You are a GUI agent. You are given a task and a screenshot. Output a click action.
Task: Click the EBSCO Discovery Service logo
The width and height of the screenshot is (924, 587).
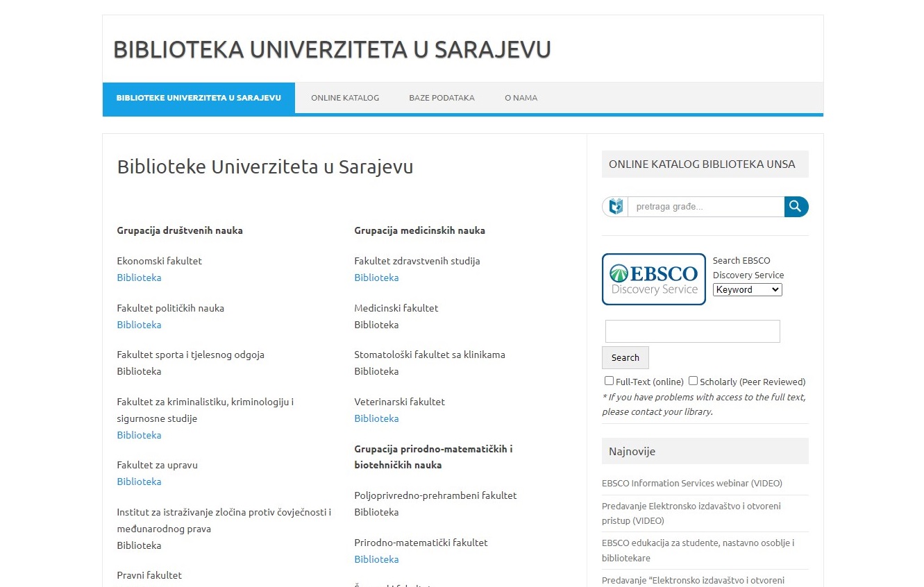[x=653, y=279]
